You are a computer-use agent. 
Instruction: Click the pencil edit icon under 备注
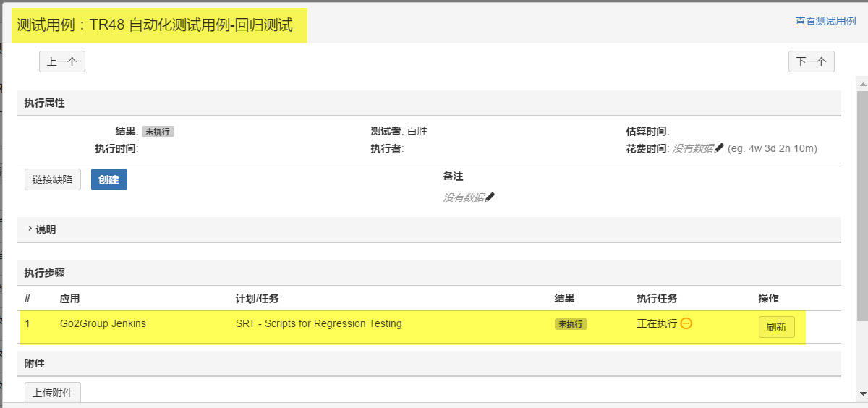(x=490, y=197)
